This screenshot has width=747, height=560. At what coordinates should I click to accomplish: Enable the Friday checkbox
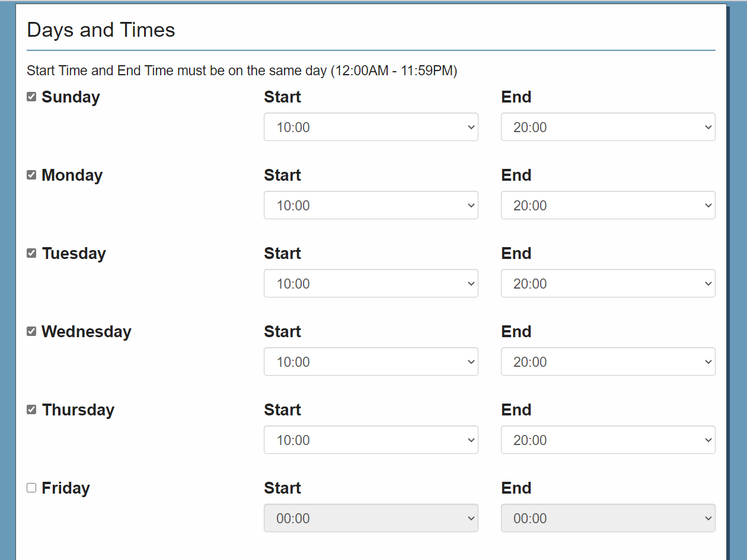coord(31,488)
